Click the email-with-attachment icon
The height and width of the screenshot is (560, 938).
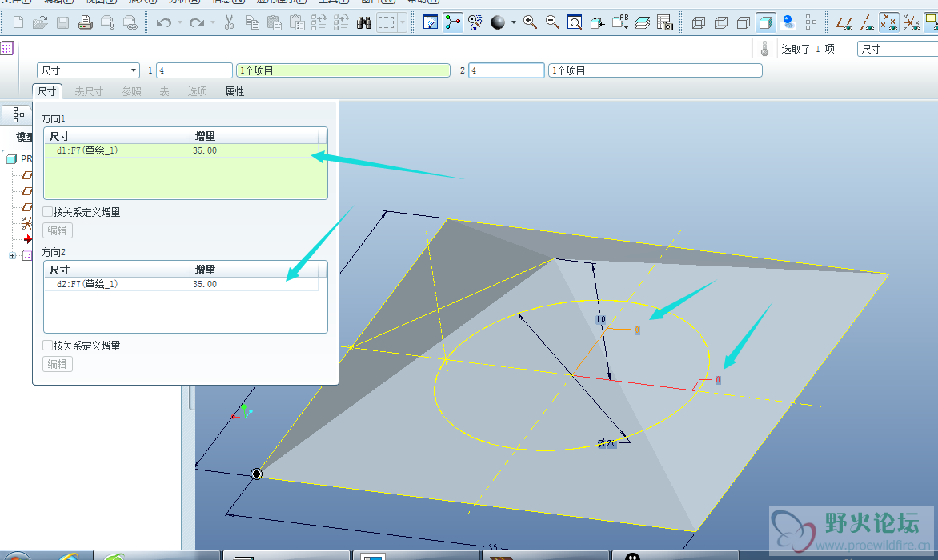(108, 22)
